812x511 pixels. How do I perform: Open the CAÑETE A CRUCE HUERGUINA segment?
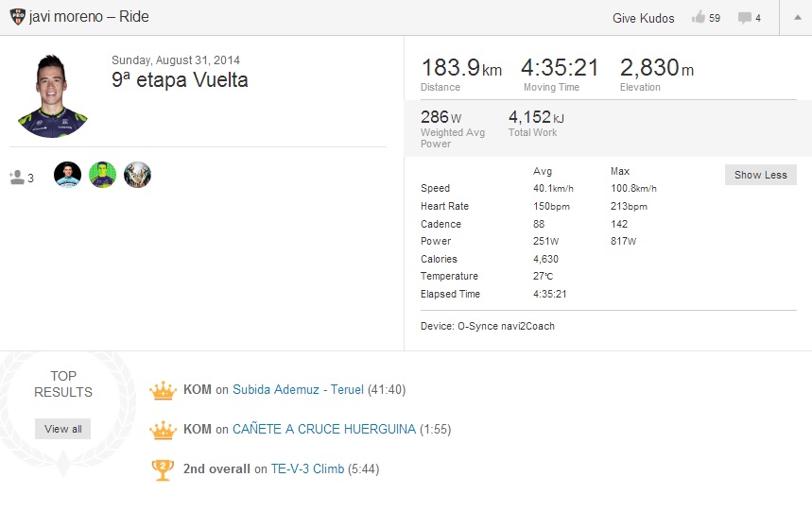(x=323, y=429)
